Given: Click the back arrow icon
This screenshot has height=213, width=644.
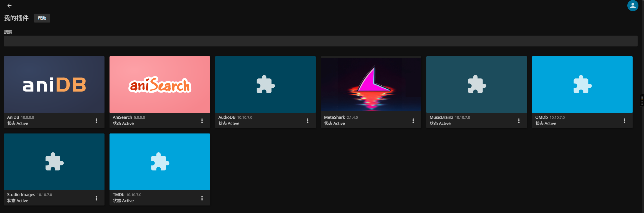Looking at the screenshot, I should coord(9,6).
